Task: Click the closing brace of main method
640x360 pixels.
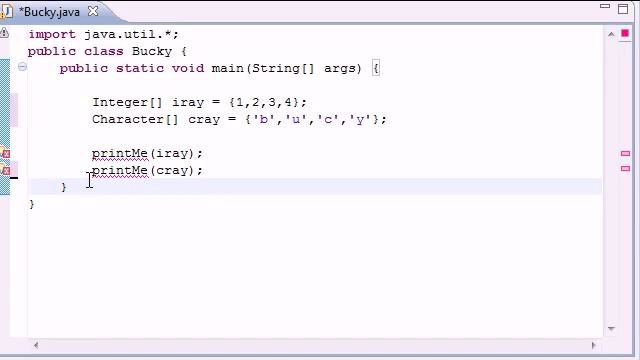Action: 63,187
